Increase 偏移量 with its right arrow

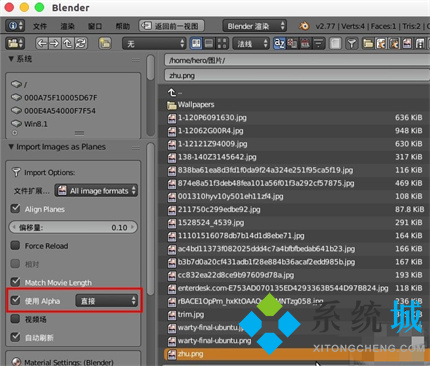[x=132, y=227]
